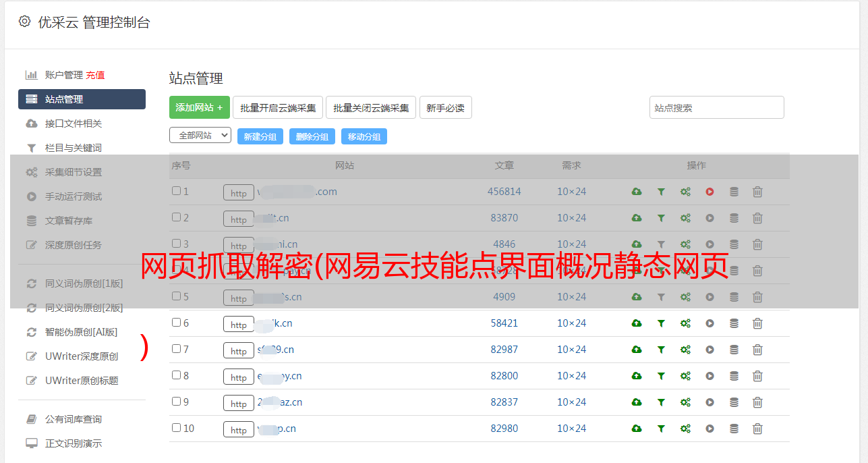The width and height of the screenshot is (868, 463).
Task: Open article count 82987 link
Action: coord(504,350)
